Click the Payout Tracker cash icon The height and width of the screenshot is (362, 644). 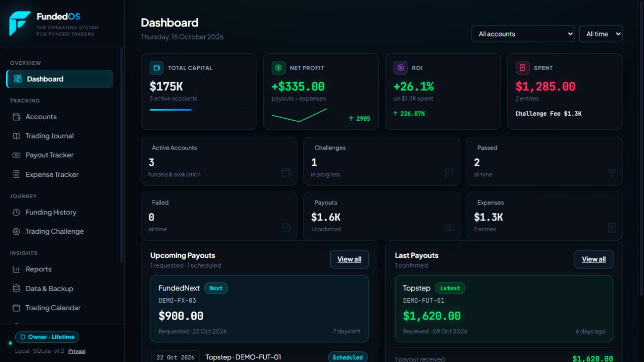pos(16,155)
